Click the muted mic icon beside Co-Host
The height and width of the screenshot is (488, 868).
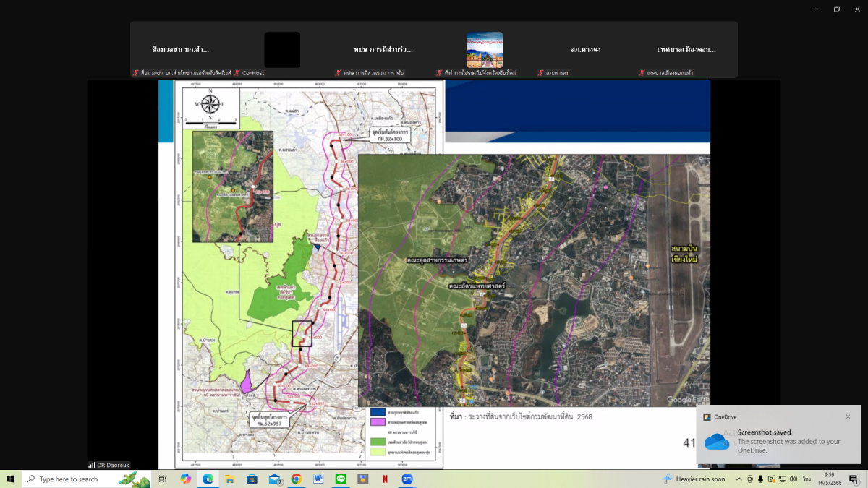pos(237,73)
